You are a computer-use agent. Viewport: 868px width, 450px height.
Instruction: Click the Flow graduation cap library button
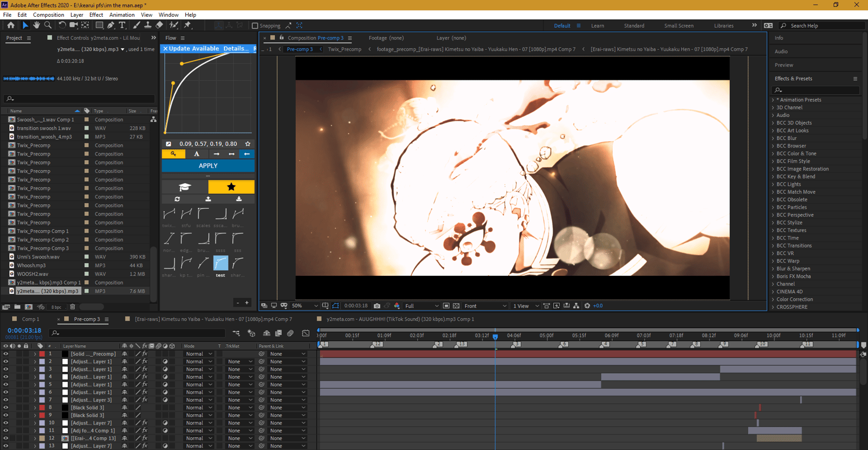coord(185,187)
